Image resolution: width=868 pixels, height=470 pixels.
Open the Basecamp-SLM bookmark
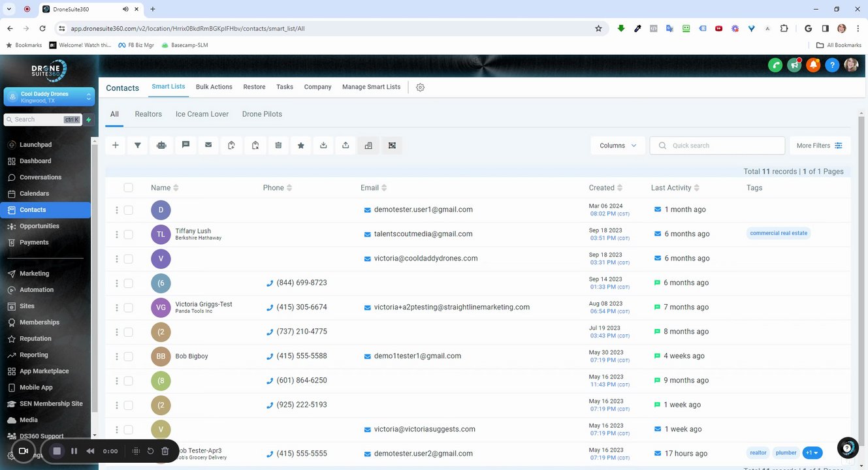click(x=185, y=45)
